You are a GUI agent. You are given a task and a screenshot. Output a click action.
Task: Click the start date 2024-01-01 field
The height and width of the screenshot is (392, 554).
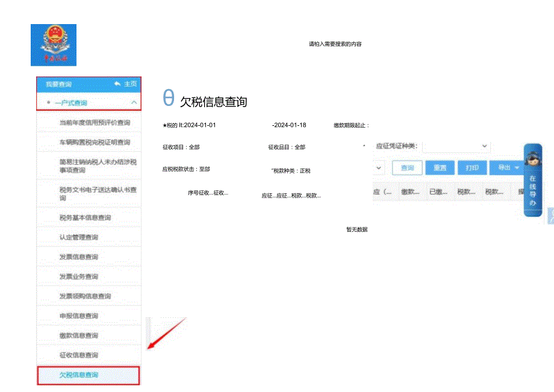[200, 125]
